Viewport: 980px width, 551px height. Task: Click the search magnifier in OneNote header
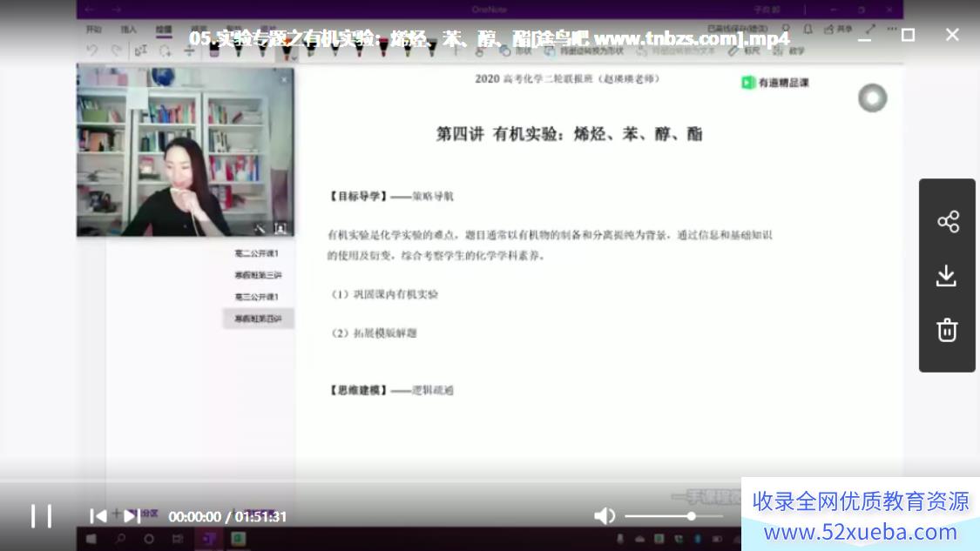click(786, 29)
